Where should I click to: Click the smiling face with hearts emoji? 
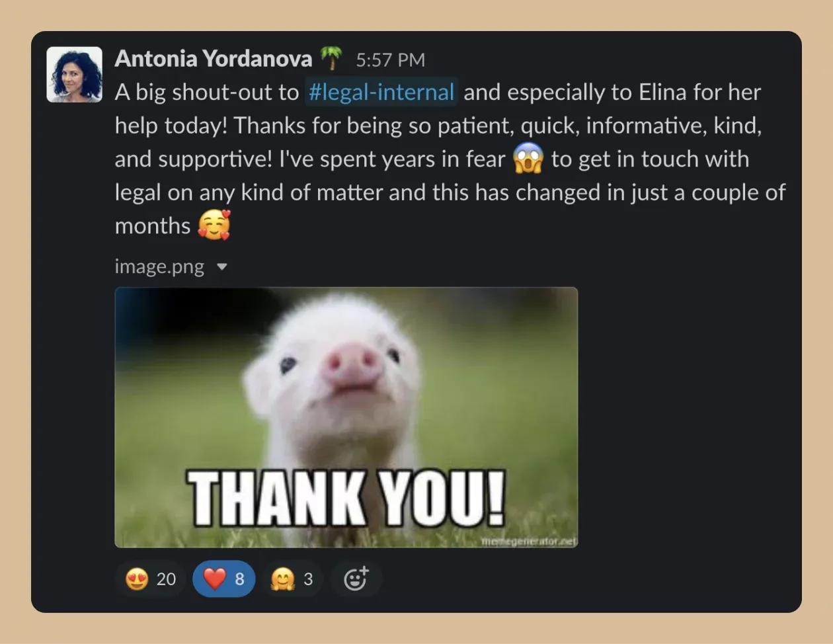(x=214, y=225)
